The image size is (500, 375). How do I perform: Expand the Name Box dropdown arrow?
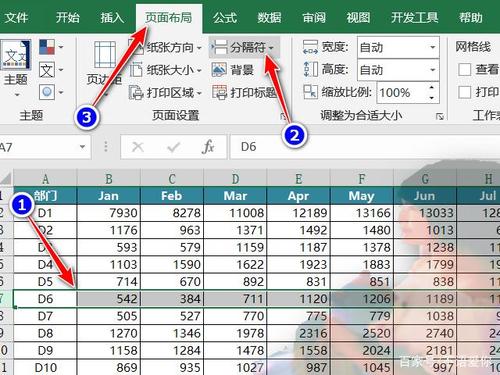(x=82, y=147)
